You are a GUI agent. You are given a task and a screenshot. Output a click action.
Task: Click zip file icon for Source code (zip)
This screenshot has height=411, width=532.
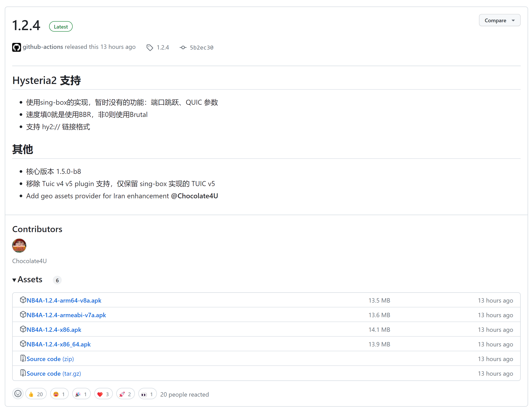click(23, 358)
